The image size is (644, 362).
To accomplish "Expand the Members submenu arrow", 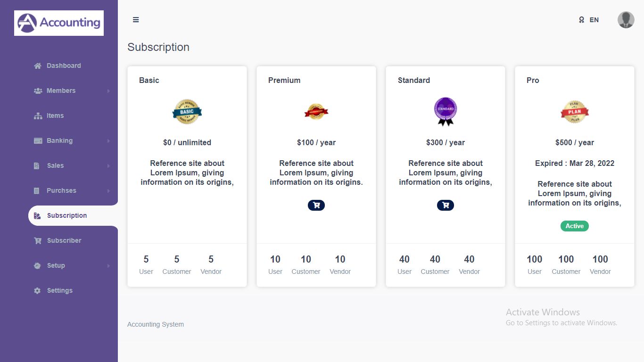I will [108, 91].
